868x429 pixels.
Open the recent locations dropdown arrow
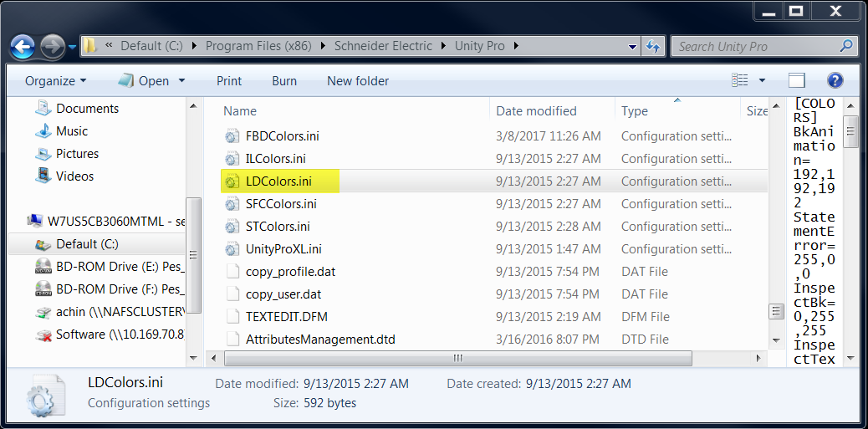point(73,47)
